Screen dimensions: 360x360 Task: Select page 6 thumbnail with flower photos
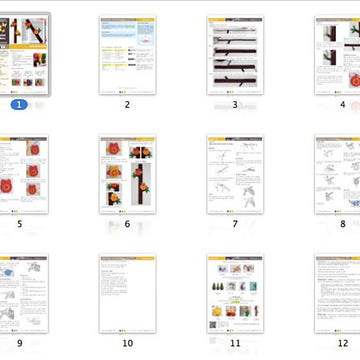coord(128,174)
